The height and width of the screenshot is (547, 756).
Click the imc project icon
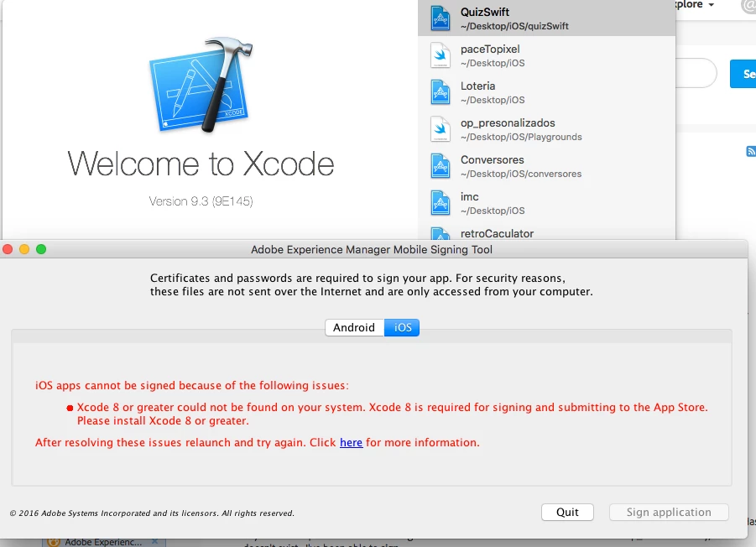(x=441, y=203)
